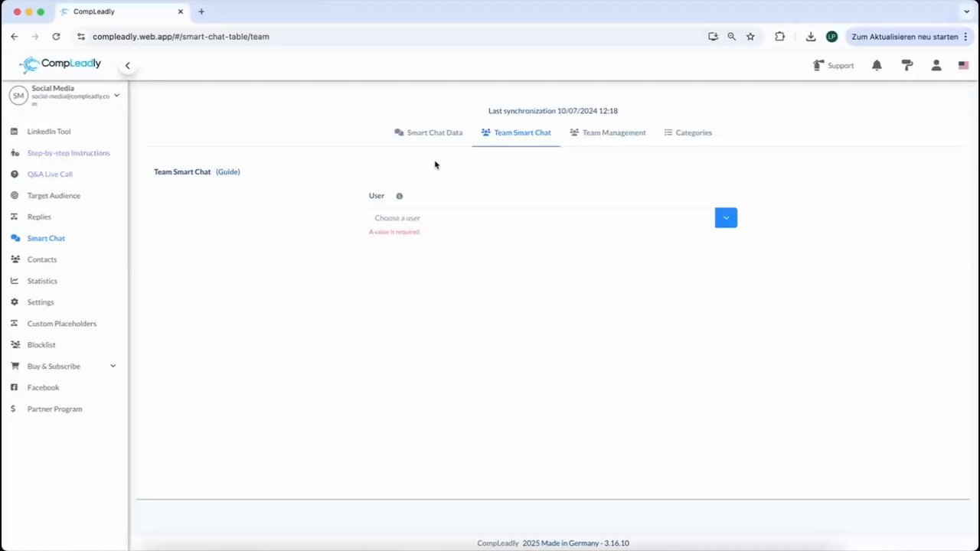
Task: Click the SM account avatar
Action: pyautogui.click(x=18, y=96)
